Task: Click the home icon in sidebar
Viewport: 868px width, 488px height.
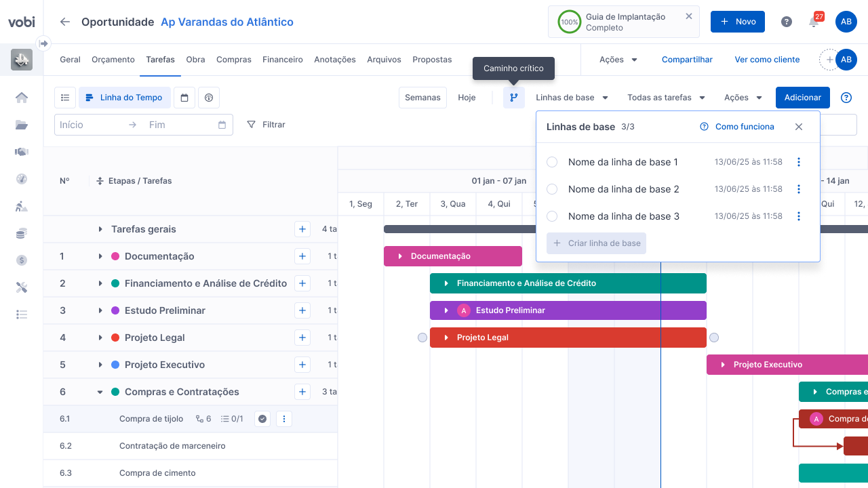Action: pyautogui.click(x=22, y=98)
